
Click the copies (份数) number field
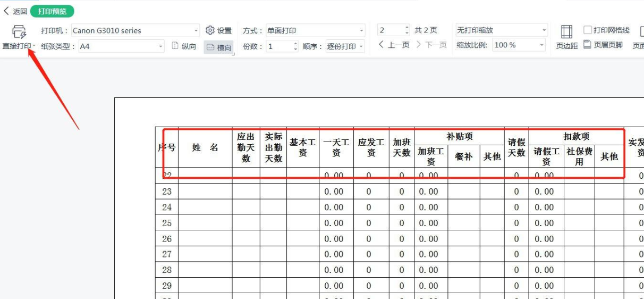(x=279, y=47)
